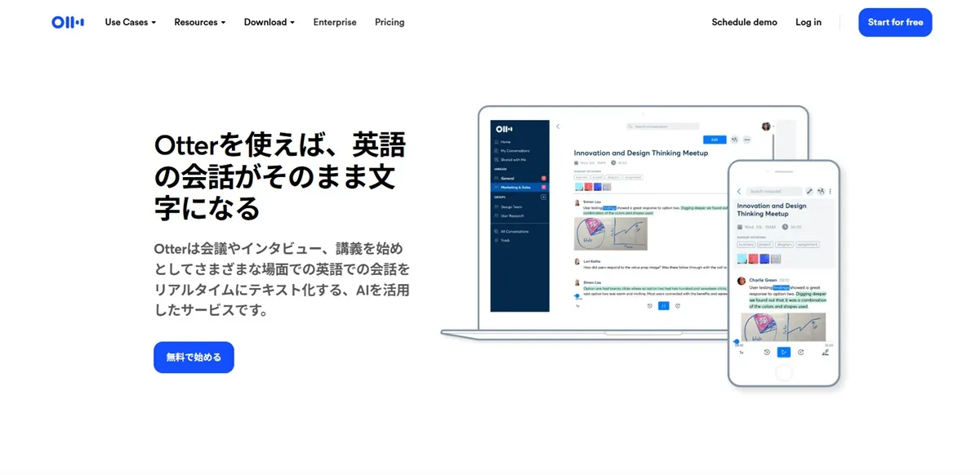
Task: Click the vertical dots menu on the phone mockup
Action: [831, 191]
